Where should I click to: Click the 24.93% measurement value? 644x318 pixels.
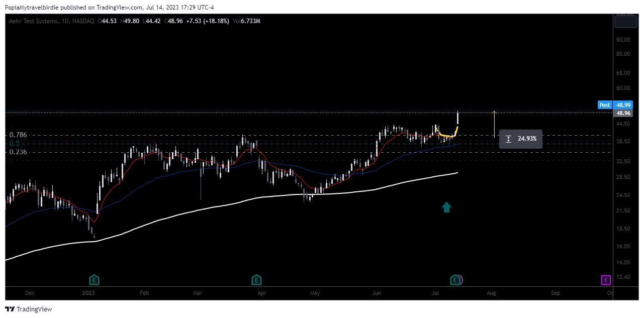pyautogui.click(x=527, y=139)
